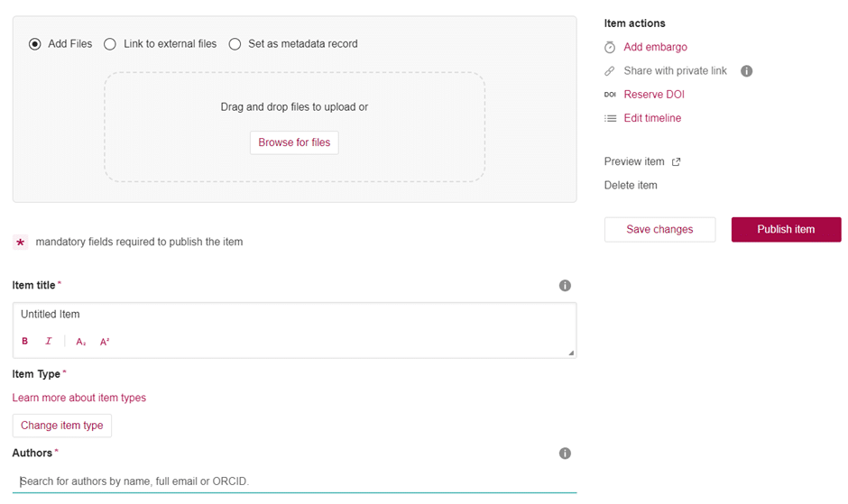Screen dimensions: 848x504
Task: Click the DOI icon
Action: 610,95
